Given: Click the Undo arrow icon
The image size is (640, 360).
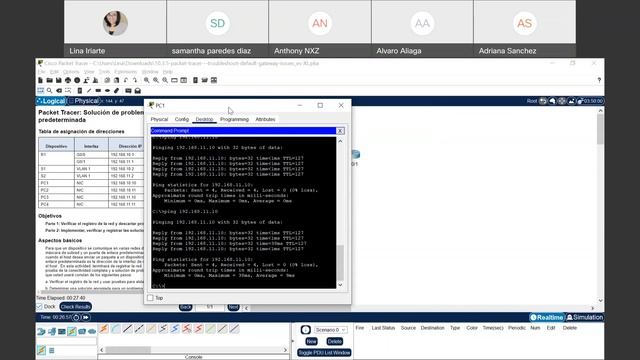Looking at the screenshot, I should pos(125,80).
